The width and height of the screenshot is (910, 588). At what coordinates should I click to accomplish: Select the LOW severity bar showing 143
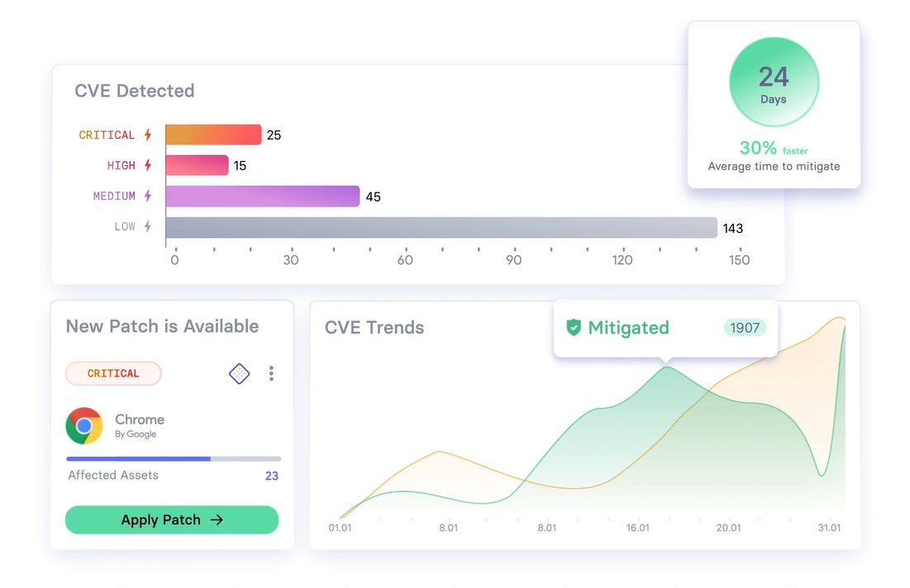(441, 227)
